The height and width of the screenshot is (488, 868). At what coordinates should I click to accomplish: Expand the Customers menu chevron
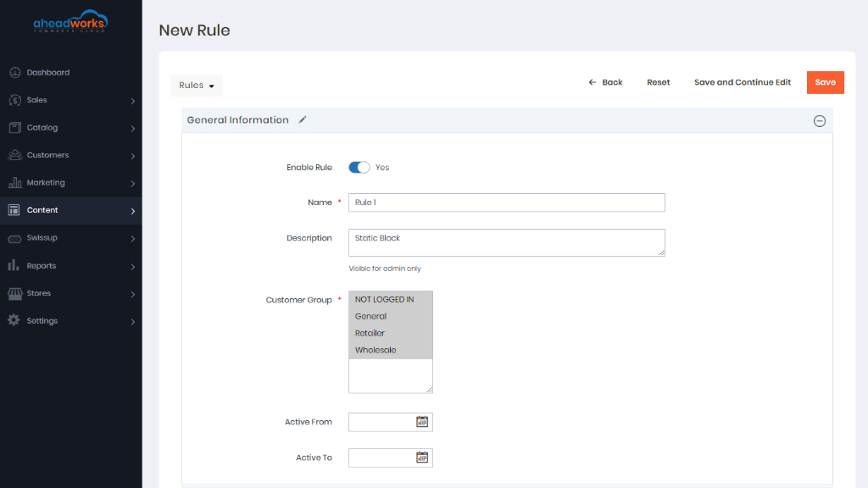(133, 156)
